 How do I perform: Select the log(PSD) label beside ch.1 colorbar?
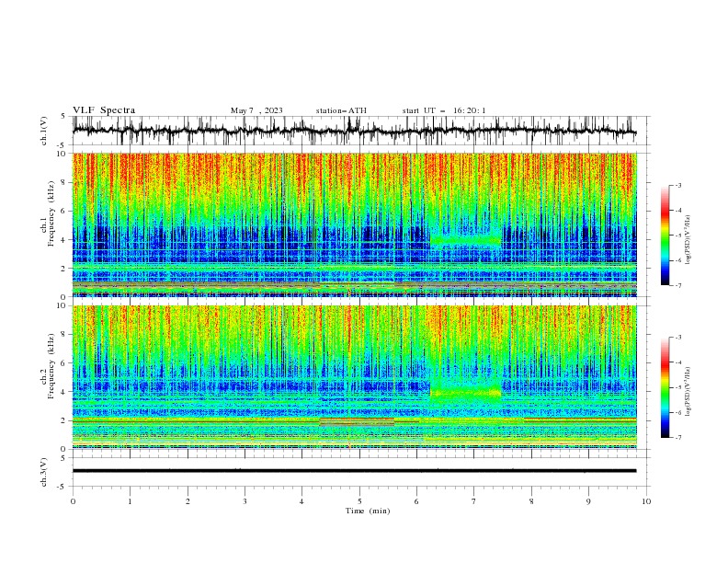click(688, 240)
